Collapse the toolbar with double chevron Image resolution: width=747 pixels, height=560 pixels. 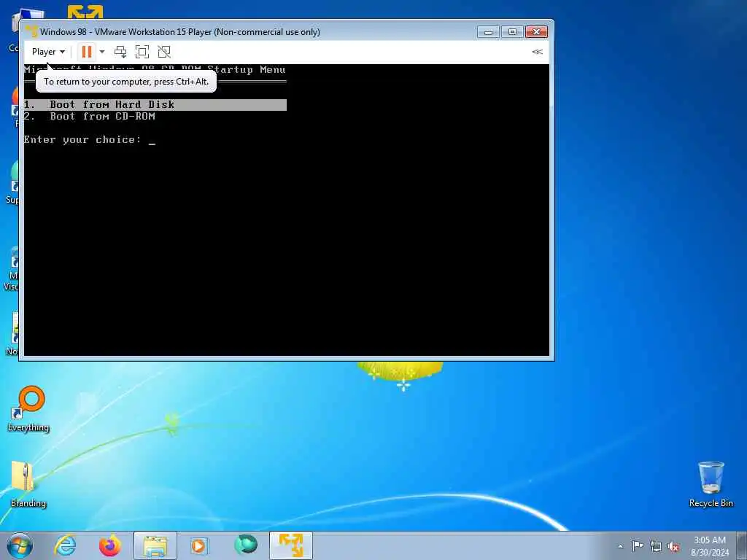pyautogui.click(x=537, y=52)
